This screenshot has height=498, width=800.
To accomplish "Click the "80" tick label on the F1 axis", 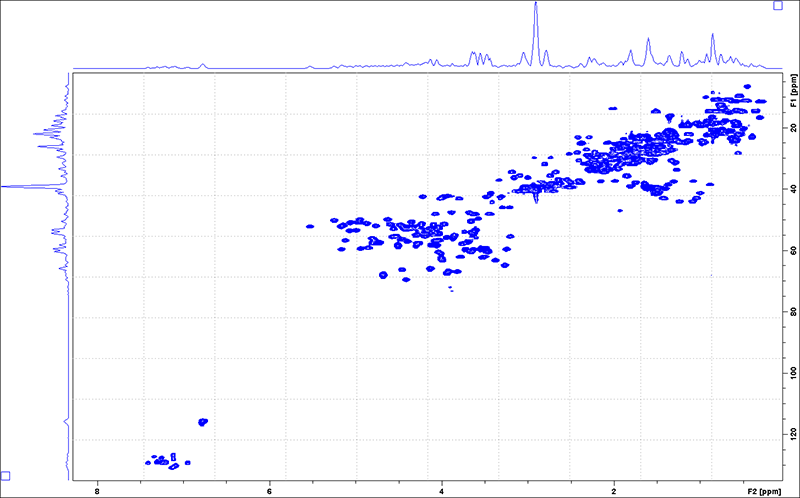I will (x=793, y=311).
